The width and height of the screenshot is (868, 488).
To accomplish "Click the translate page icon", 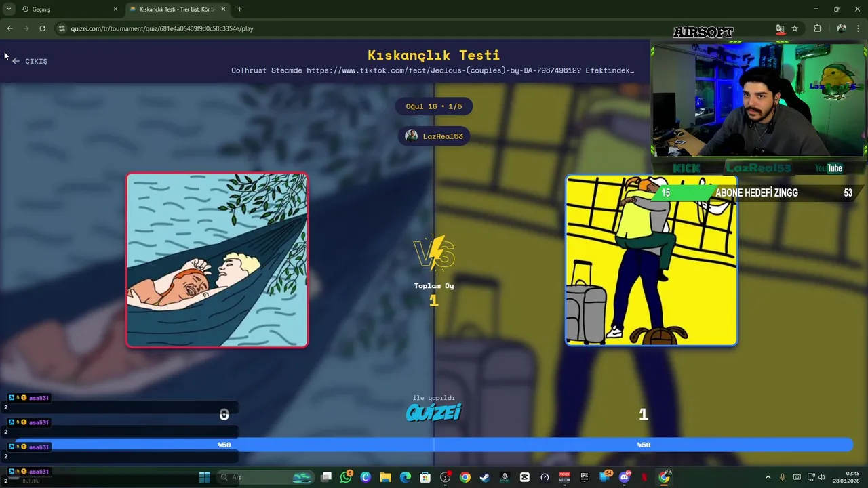I will (780, 28).
